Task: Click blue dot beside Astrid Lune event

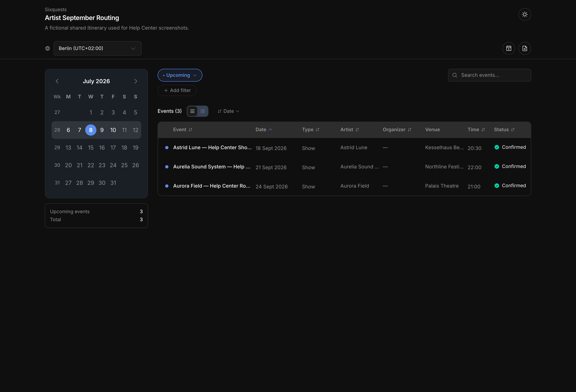Action: 167,148
